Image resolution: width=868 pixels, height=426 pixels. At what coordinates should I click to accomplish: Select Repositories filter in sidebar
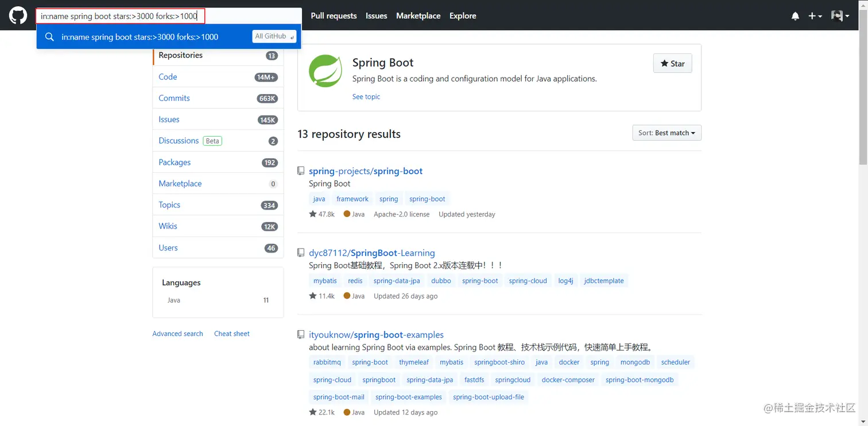(x=218, y=56)
